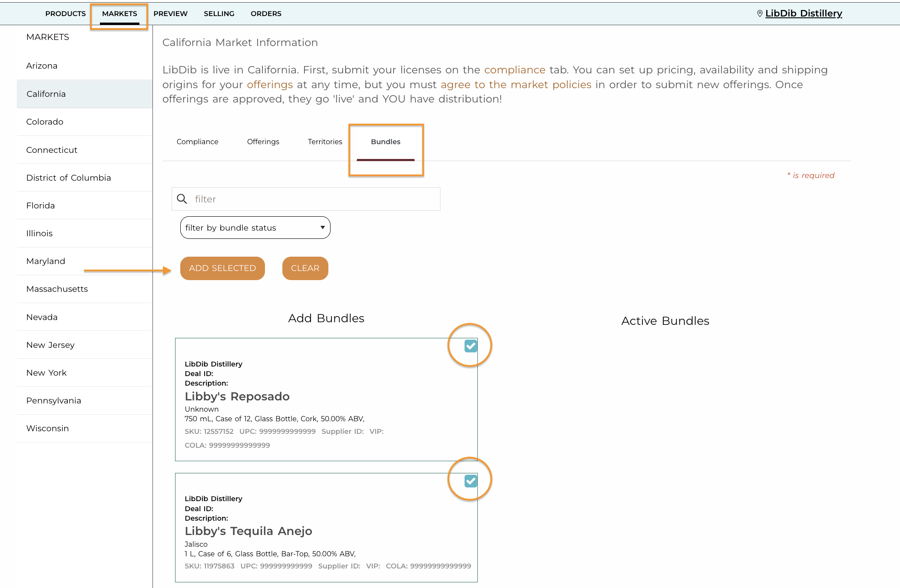Select the Bundles tab

pyautogui.click(x=386, y=142)
